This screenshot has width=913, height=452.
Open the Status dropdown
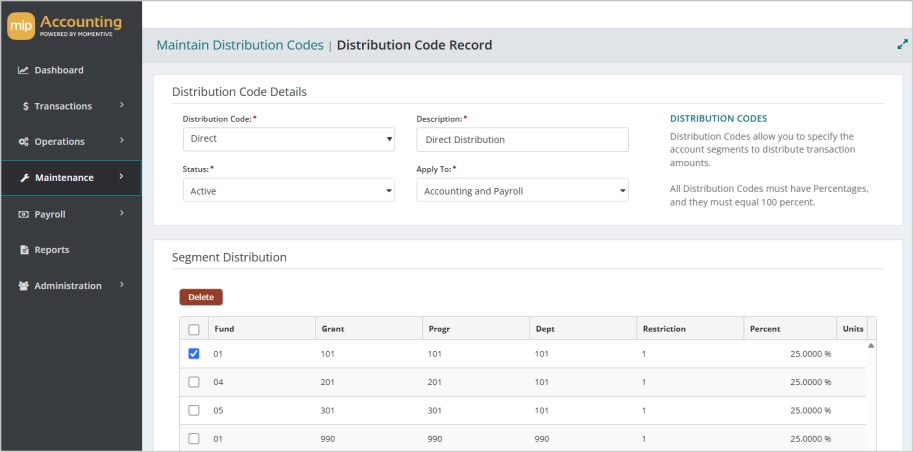click(289, 190)
